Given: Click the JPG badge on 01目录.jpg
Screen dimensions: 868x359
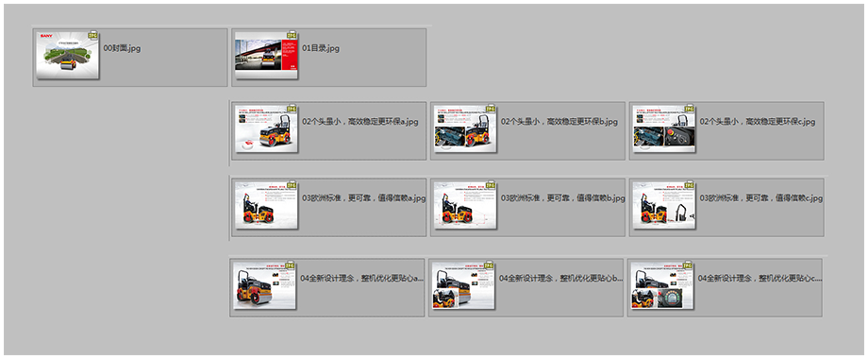Looking at the screenshot, I should click(292, 35).
